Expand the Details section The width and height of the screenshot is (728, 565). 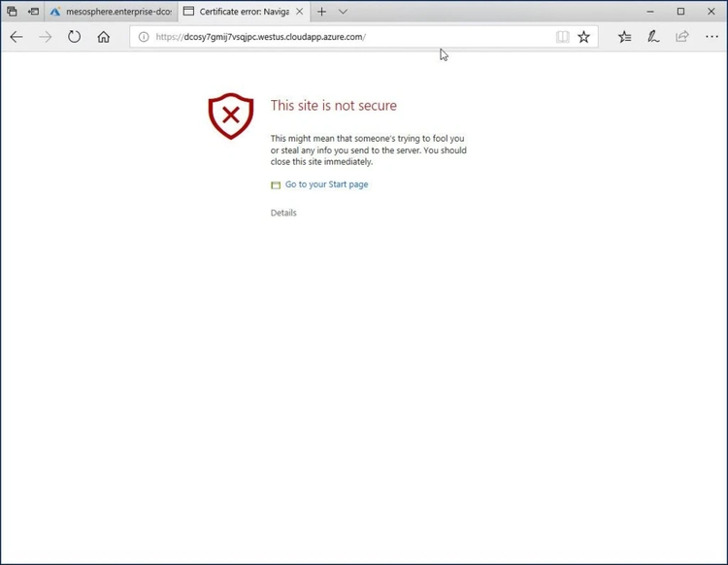coord(283,213)
